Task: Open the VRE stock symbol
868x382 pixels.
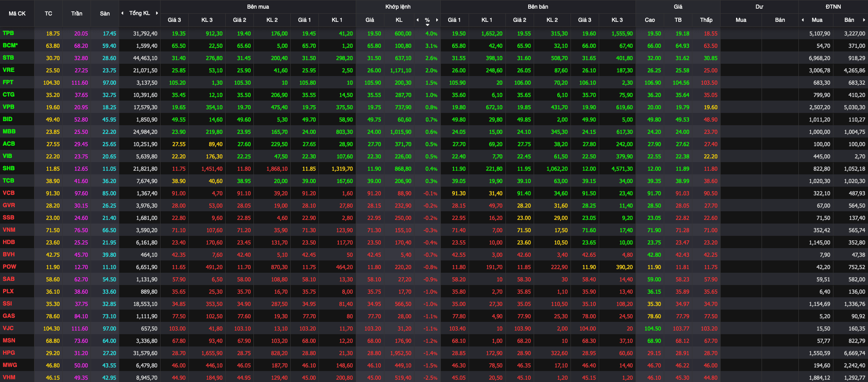Action: click(x=9, y=70)
